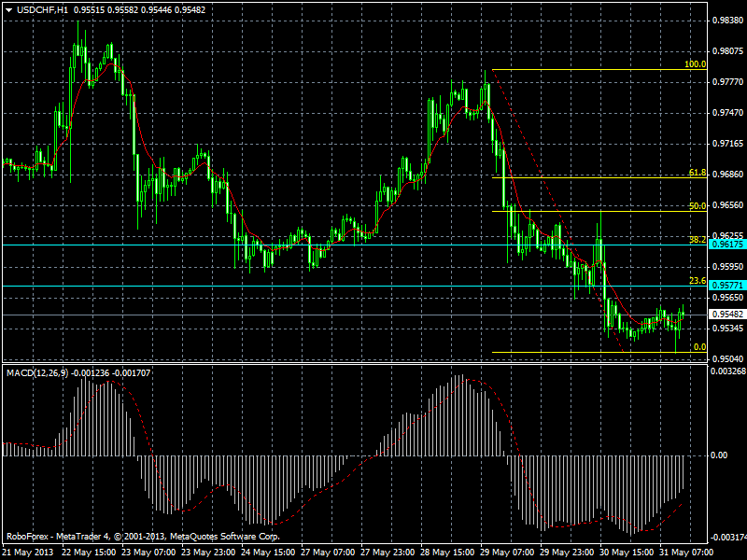
Task: Select the Fibonacci 100.0 level label
Action: [695, 64]
